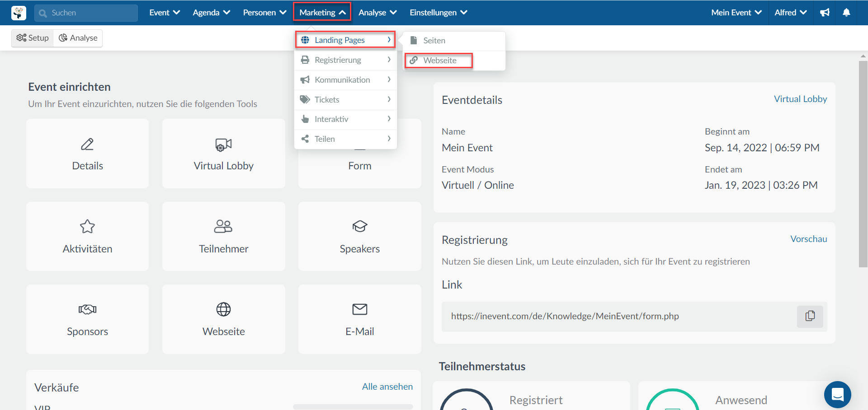Click the Alle ansehen link

click(387, 387)
